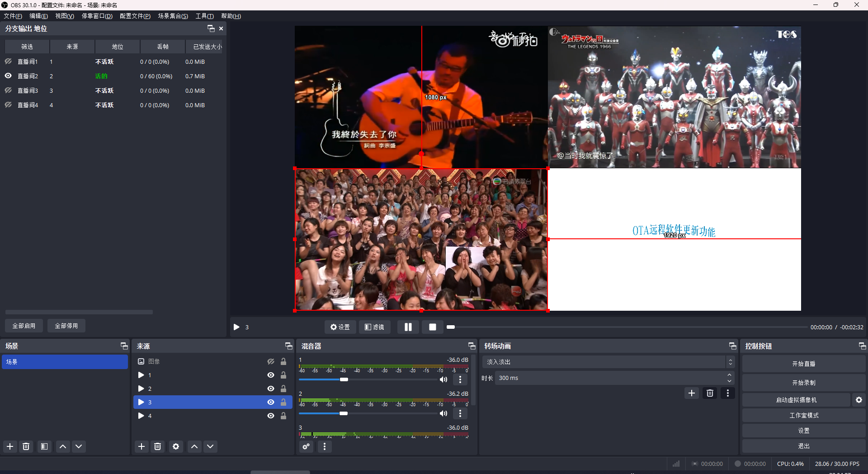Screen dimensions: 868x474
Task: Adjust the 300 ms duration stepper
Action: (x=729, y=378)
